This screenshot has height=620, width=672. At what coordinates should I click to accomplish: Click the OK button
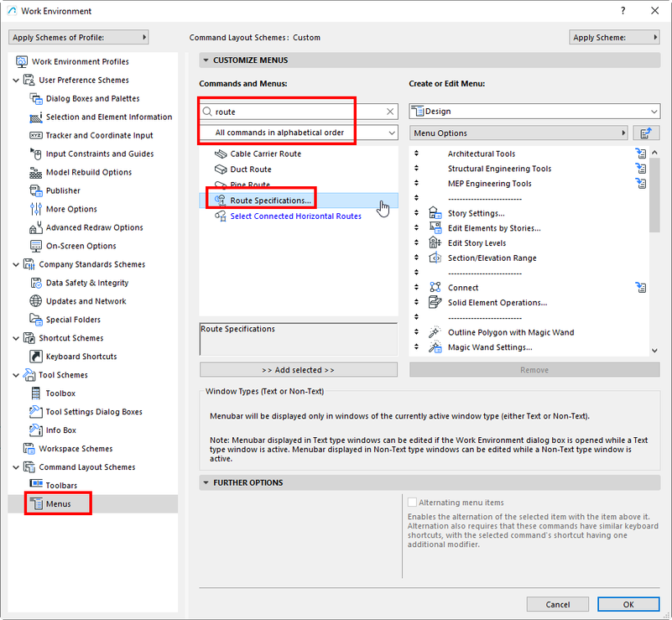pos(628,604)
